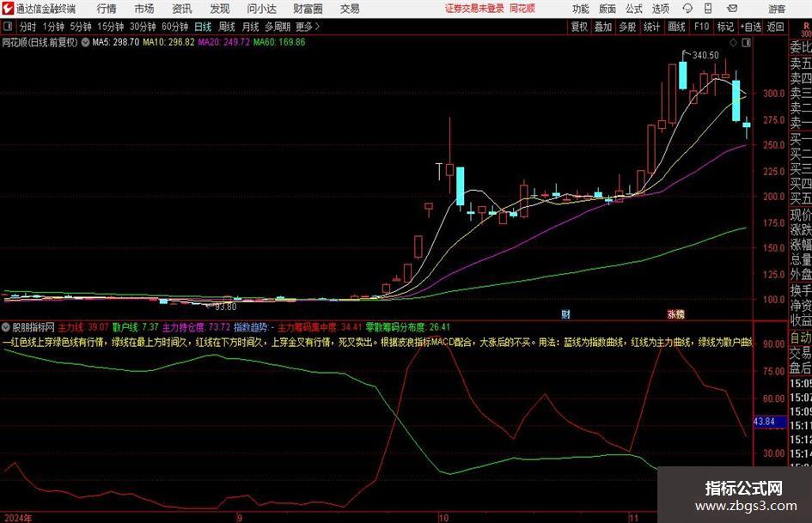
Task: Switch to the 1分钟 period tab
Action: (x=53, y=27)
